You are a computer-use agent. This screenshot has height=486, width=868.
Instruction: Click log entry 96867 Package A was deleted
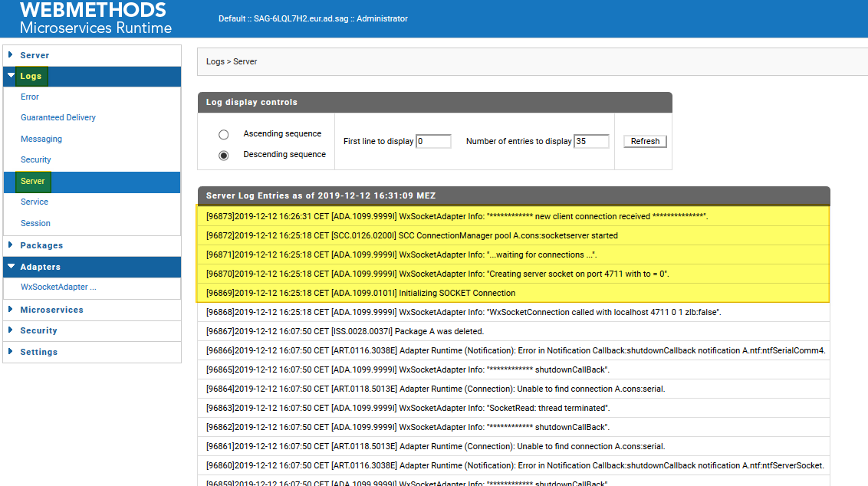pyautogui.click(x=513, y=332)
